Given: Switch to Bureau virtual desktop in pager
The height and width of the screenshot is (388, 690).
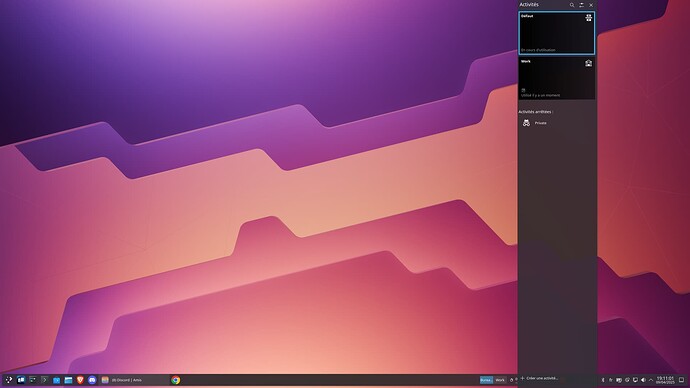Looking at the screenshot, I should pyautogui.click(x=486, y=380).
